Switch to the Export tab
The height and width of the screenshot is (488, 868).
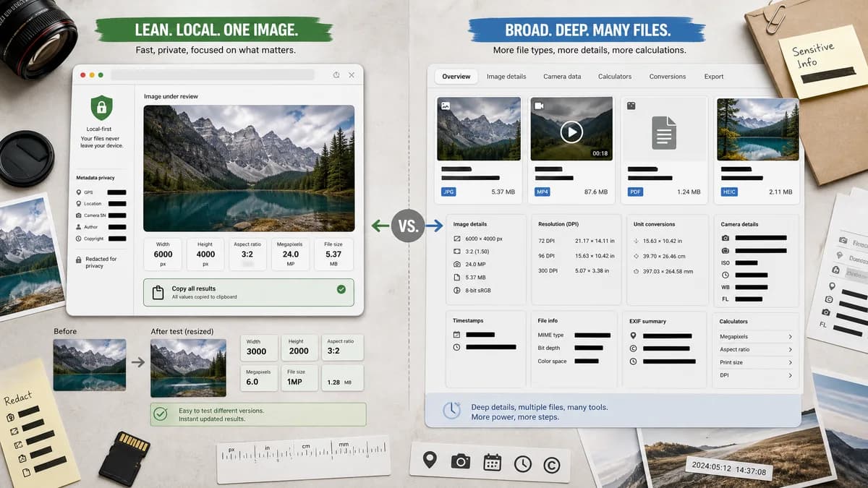[x=714, y=76]
